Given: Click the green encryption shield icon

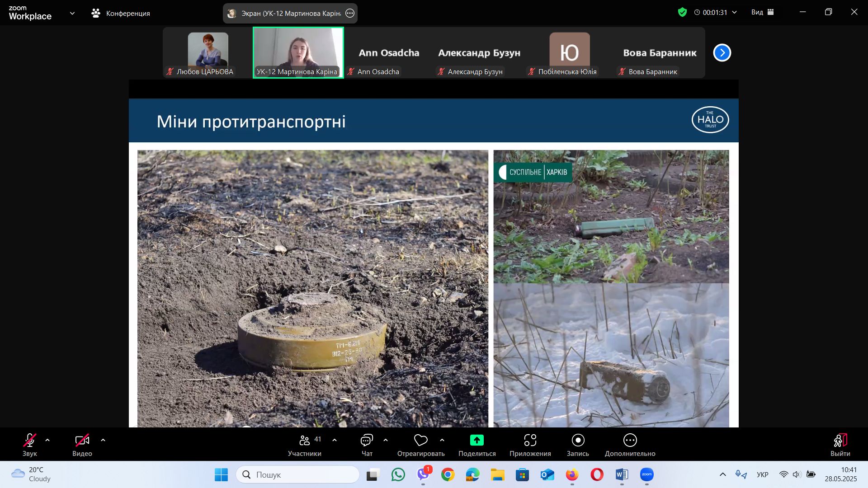Looking at the screenshot, I should [x=682, y=12].
